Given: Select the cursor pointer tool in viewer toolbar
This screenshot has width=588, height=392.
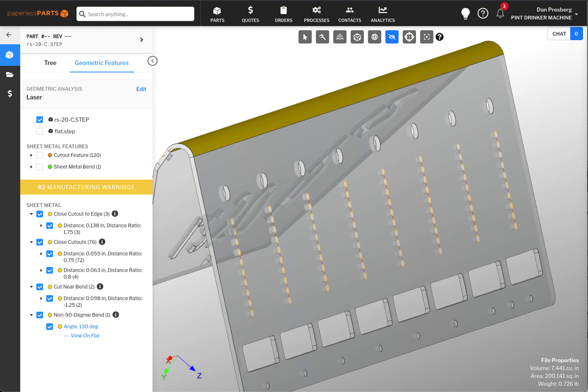Looking at the screenshot, I should click(x=305, y=37).
